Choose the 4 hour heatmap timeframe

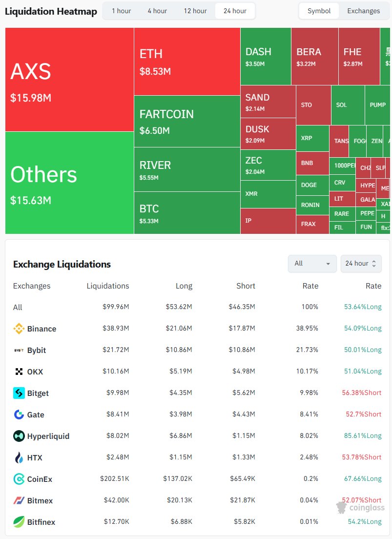coord(157,11)
